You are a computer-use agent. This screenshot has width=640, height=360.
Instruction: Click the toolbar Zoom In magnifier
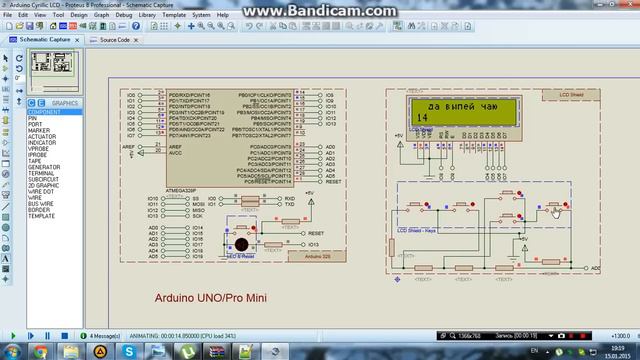201,26
